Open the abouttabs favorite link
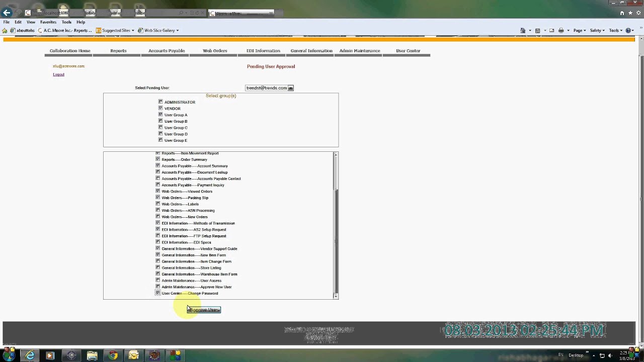This screenshot has width=644, height=362. click(x=22, y=30)
